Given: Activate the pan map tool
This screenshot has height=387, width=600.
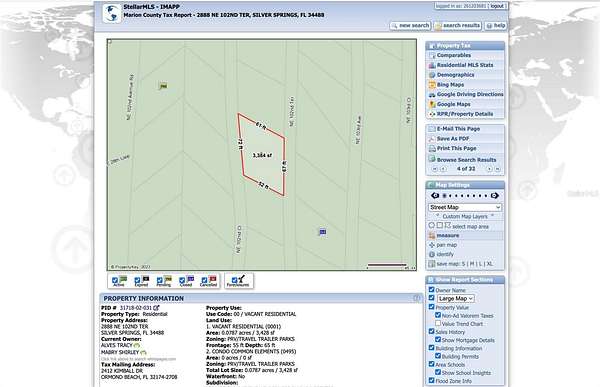Looking at the screenshot, I should click(446, 245).
